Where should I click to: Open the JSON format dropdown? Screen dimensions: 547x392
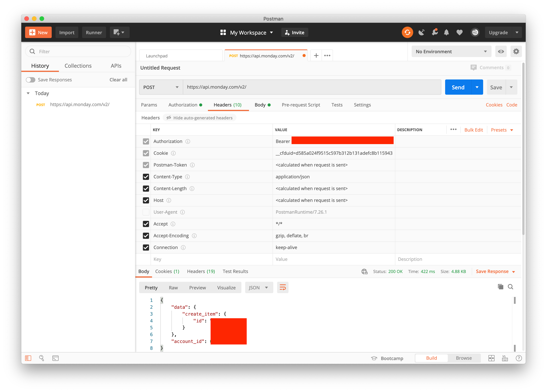pyautogui.click(x=259, y=288)
